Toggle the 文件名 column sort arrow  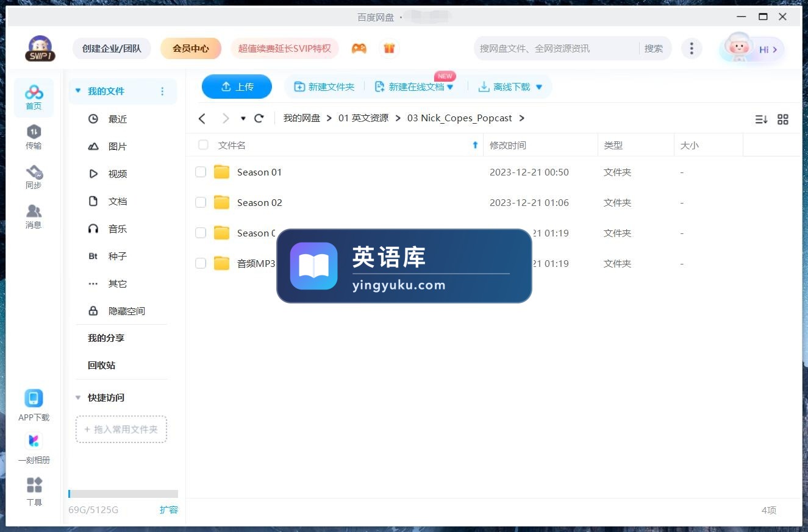point(475,145)
